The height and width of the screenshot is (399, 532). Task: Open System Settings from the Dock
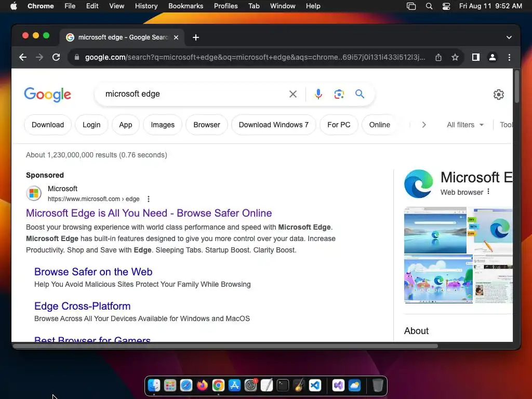pyautogui.click(x=250, y=385)
